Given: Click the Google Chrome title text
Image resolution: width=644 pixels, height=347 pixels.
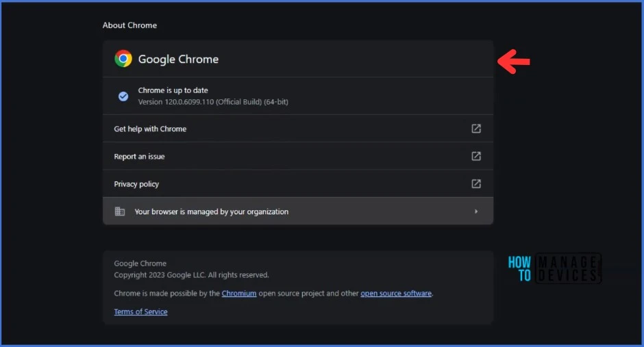Looking at the screenshot, I should (x=178, y=59).
